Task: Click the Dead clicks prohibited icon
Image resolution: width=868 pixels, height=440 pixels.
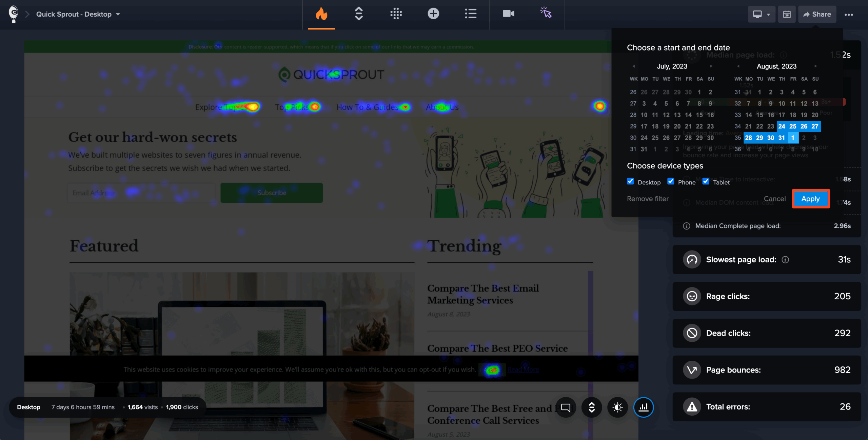Action: click(692, 333)
